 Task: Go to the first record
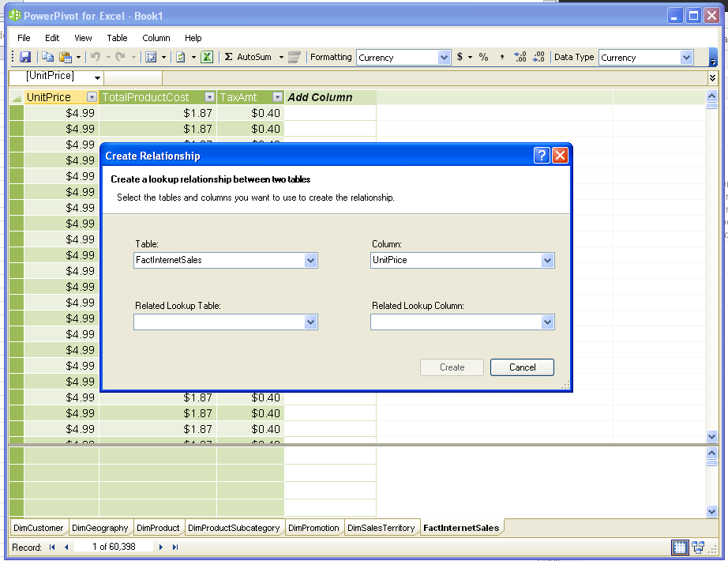52,547
